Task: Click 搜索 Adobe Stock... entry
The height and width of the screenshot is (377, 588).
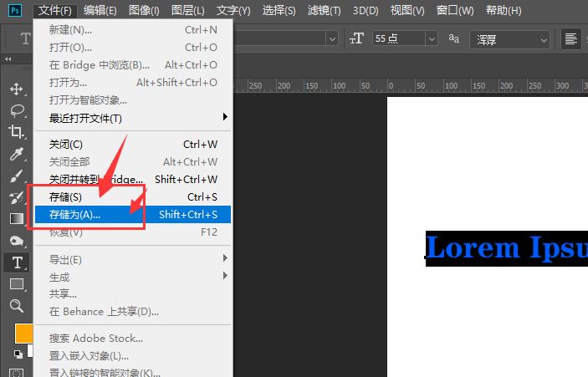Action: [96, 339]
